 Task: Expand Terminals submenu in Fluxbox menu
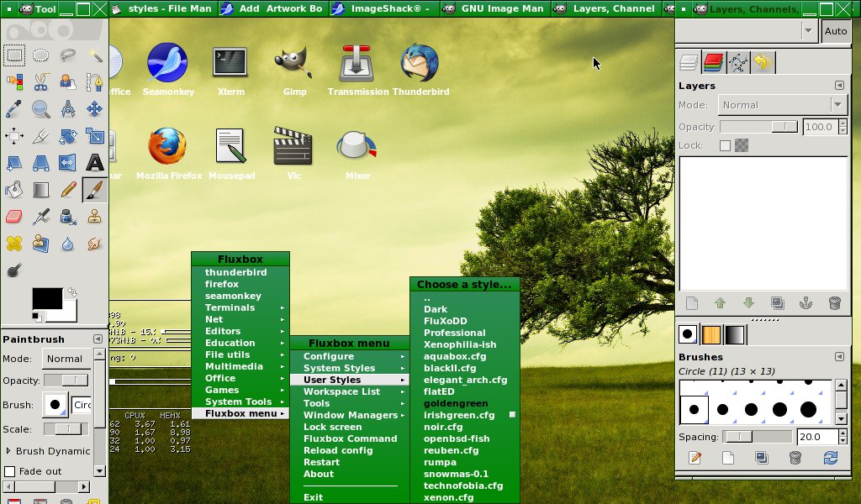240,307
